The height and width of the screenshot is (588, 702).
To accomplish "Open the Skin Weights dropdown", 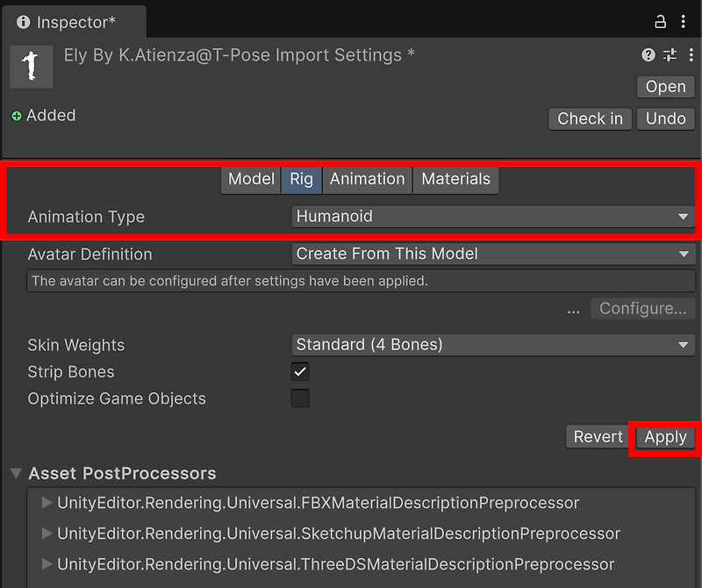I will tap(491, 344).
